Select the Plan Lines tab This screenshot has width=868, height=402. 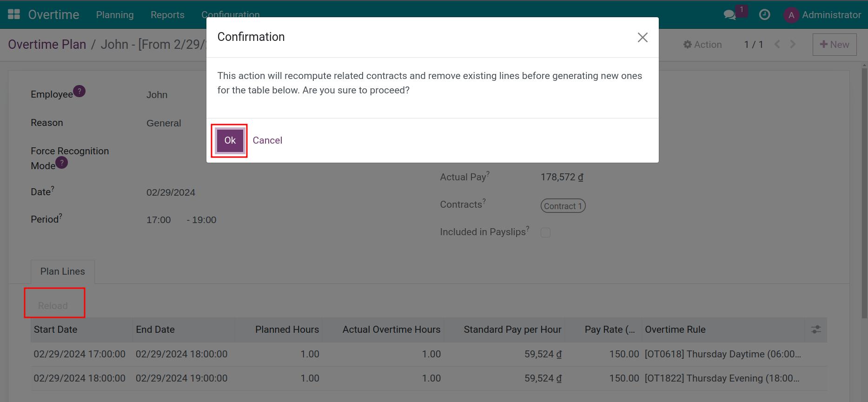63,271
